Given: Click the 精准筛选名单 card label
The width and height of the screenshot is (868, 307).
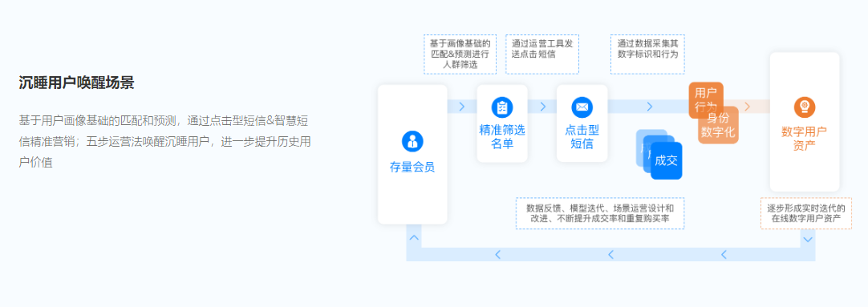Looking at the screenshot, I should (x=502, y=137).
